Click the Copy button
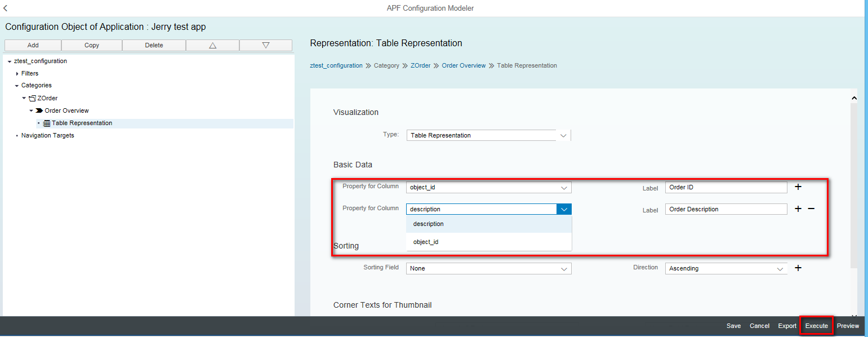Image resolution: width=868 pixels, height=337 pixels. tap(92, 45)
